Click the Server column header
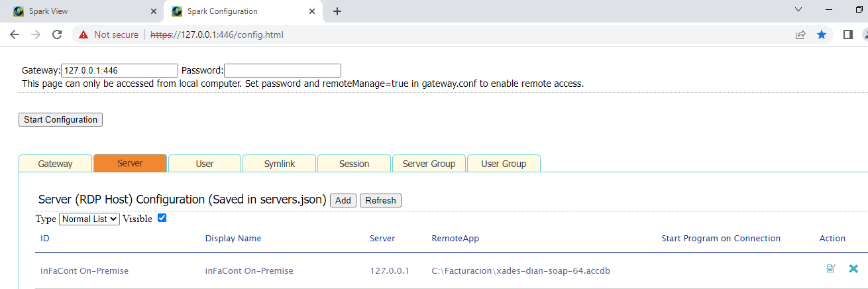Viewport: 868px width, 289px height. click(x=382, y=239)
